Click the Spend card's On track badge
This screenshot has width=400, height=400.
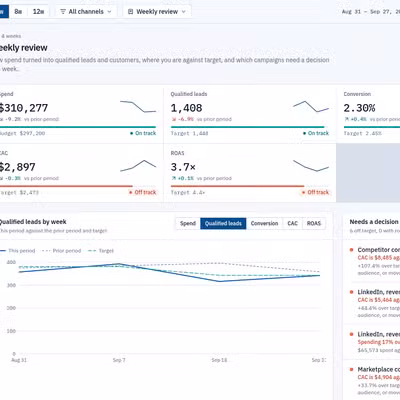(x=143, y=133)
